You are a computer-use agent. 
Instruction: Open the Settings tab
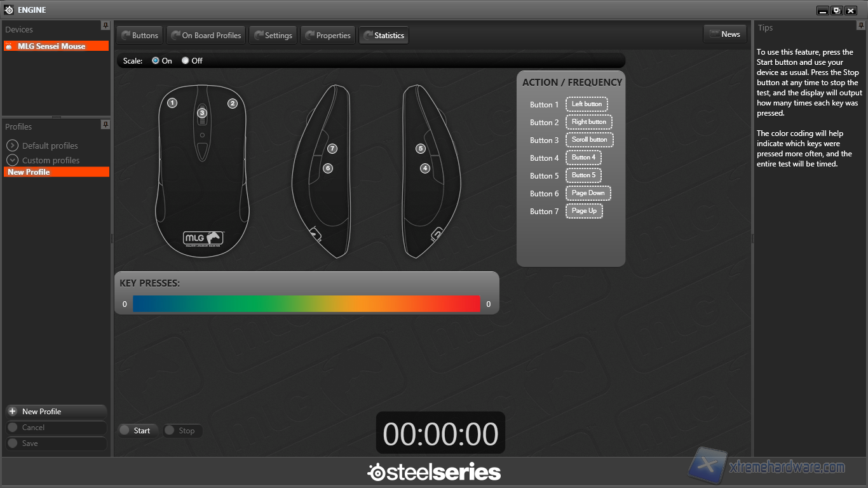tap(272, 36)
